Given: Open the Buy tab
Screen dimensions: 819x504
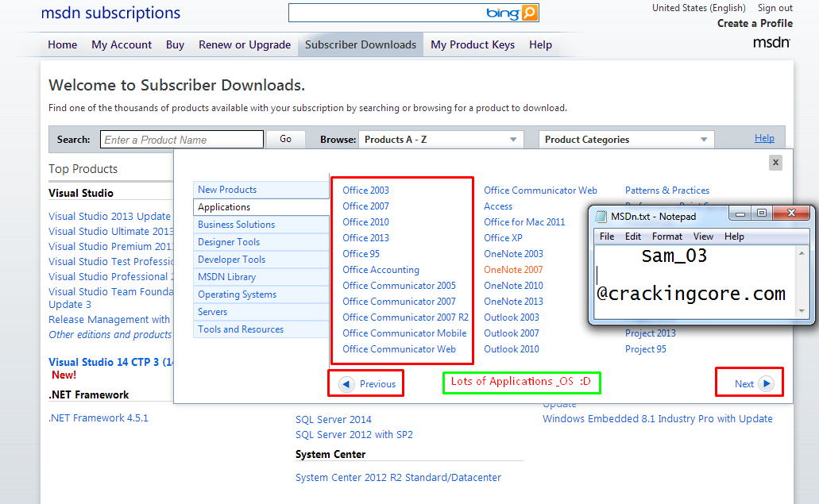Looking at the screenshot, I should pos(175,45).
